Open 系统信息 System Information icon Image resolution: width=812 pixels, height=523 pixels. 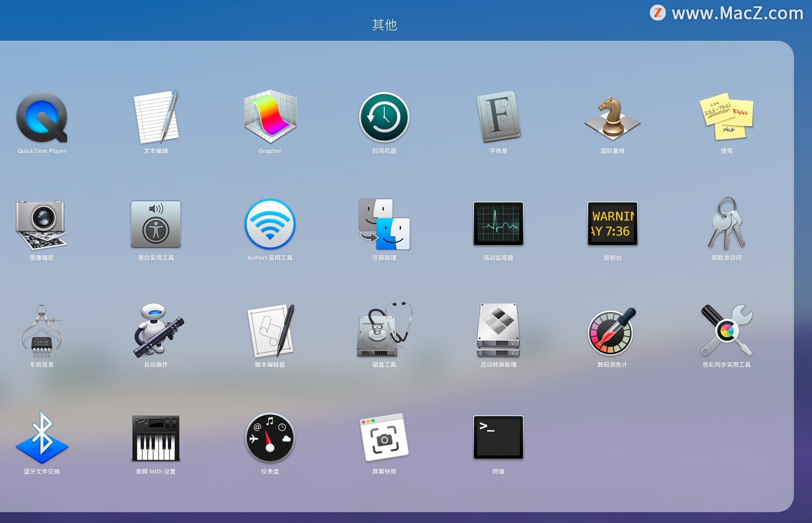point(42,331)
